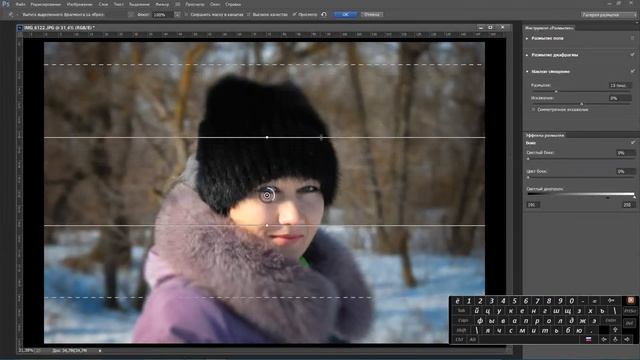This screenshot has height=360, width=640.
Task: Expand the Размытие поля section
Action: [527, 38]
